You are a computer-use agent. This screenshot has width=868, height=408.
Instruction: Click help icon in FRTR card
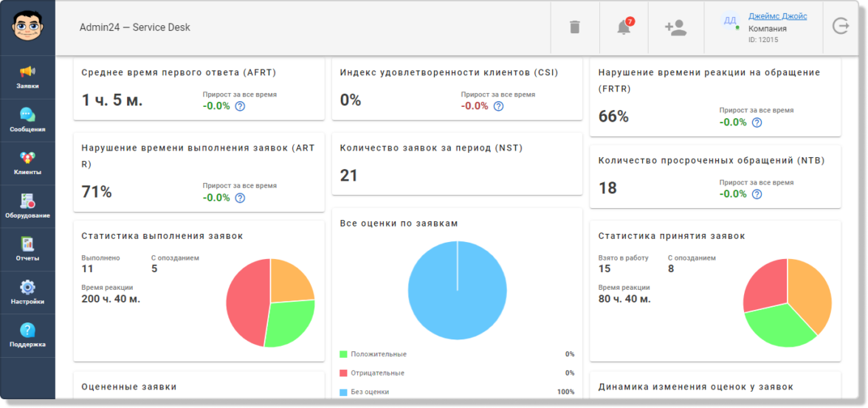[757, 122]
